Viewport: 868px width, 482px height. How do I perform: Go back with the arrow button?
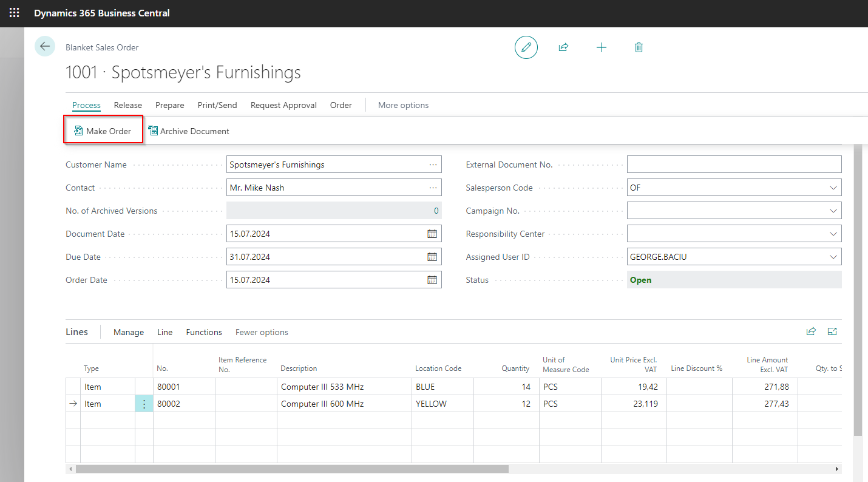pos(45,47)
